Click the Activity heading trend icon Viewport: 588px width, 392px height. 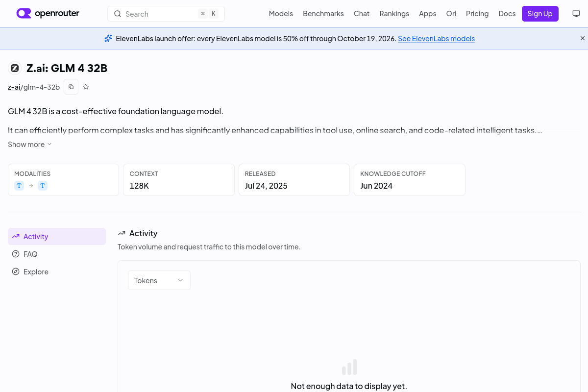click(x=122, y=233)
